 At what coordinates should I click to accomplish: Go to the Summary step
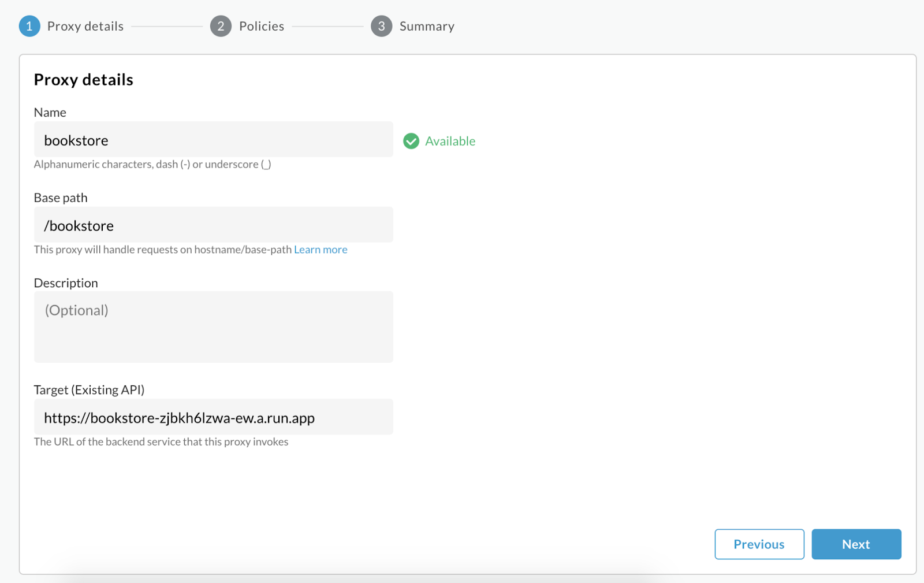click(x=426, y=25)
